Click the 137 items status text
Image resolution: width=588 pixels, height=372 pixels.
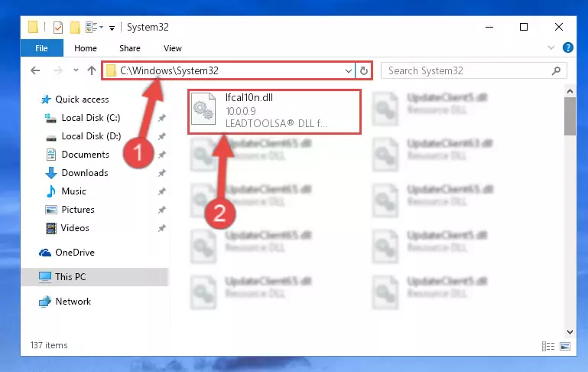[49, 345]
